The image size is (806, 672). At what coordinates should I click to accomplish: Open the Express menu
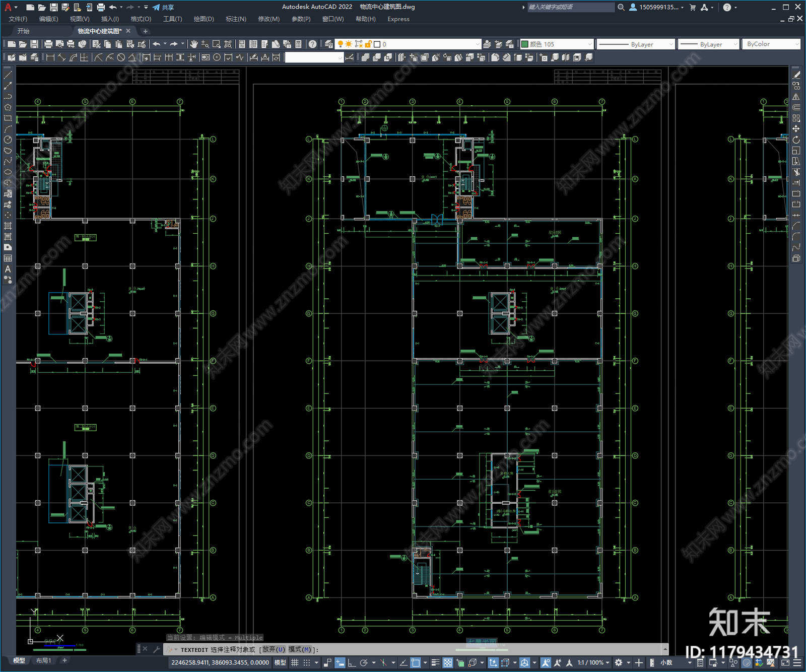398,19
